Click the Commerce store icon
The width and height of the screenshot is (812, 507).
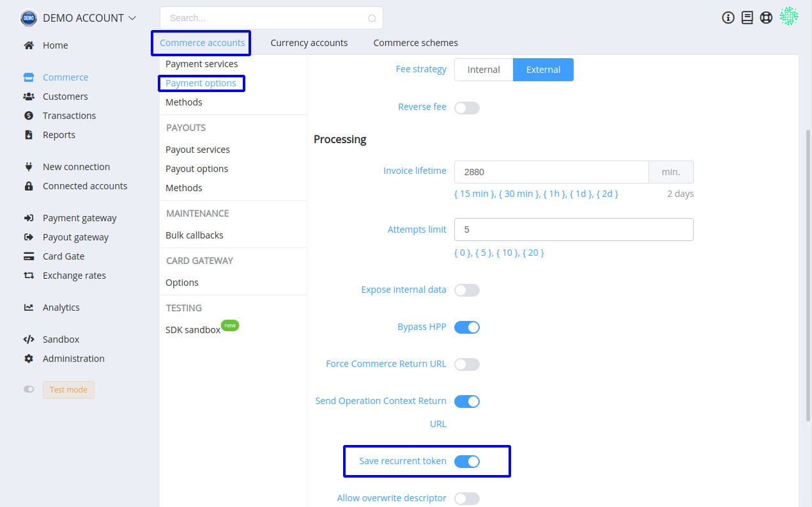(29, 77)
